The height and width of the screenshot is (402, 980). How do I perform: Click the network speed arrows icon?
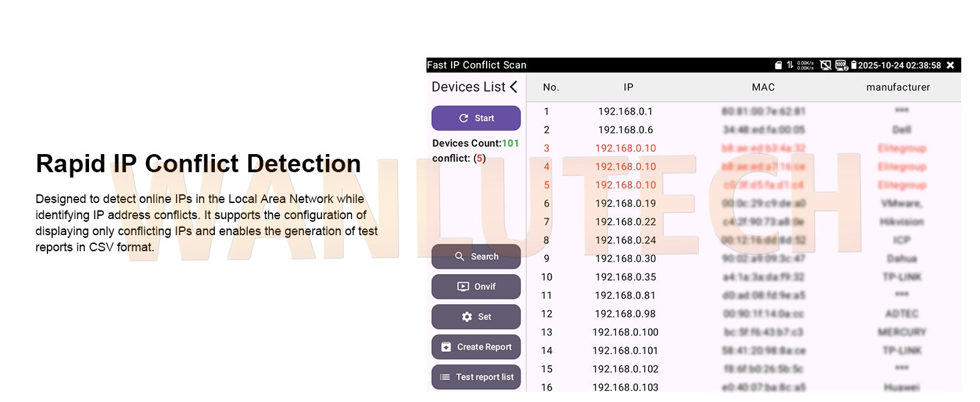[x=790, y=65]
